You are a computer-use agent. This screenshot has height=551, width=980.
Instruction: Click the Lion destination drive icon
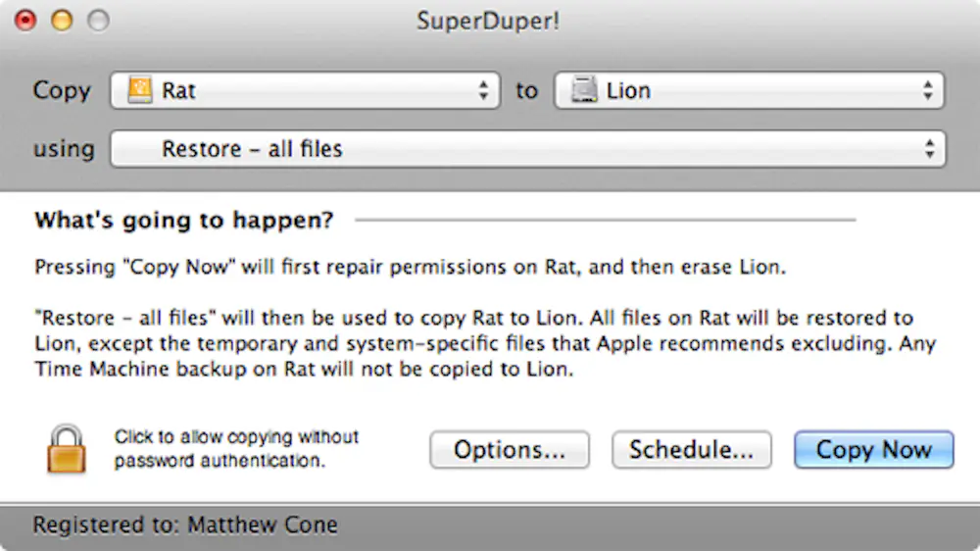584,90
